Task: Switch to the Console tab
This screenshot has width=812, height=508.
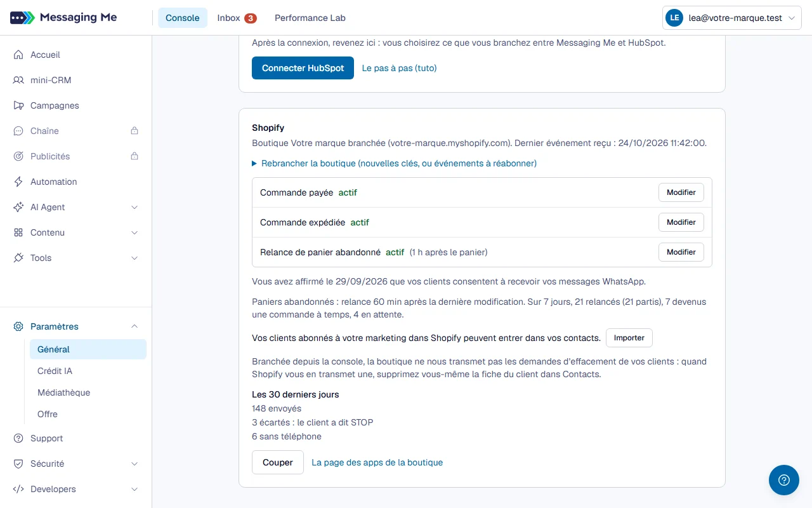Action: pos(183,18)
